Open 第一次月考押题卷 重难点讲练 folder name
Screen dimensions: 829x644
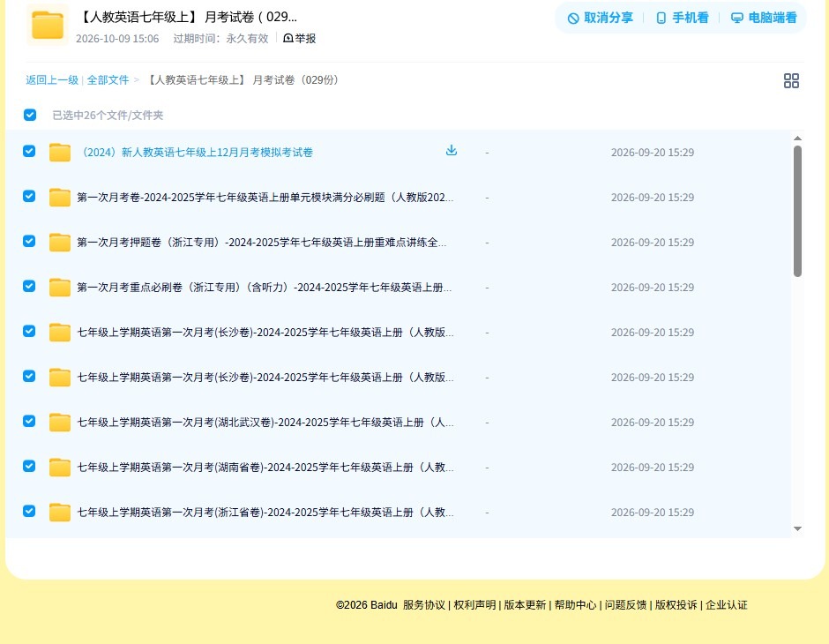261,242
